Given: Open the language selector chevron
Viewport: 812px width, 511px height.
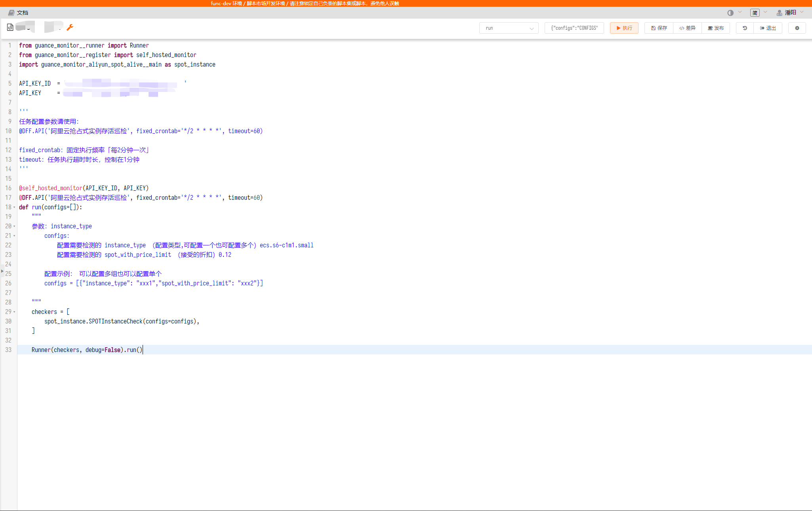Looking at the screenshot, I should click(764, 12).
